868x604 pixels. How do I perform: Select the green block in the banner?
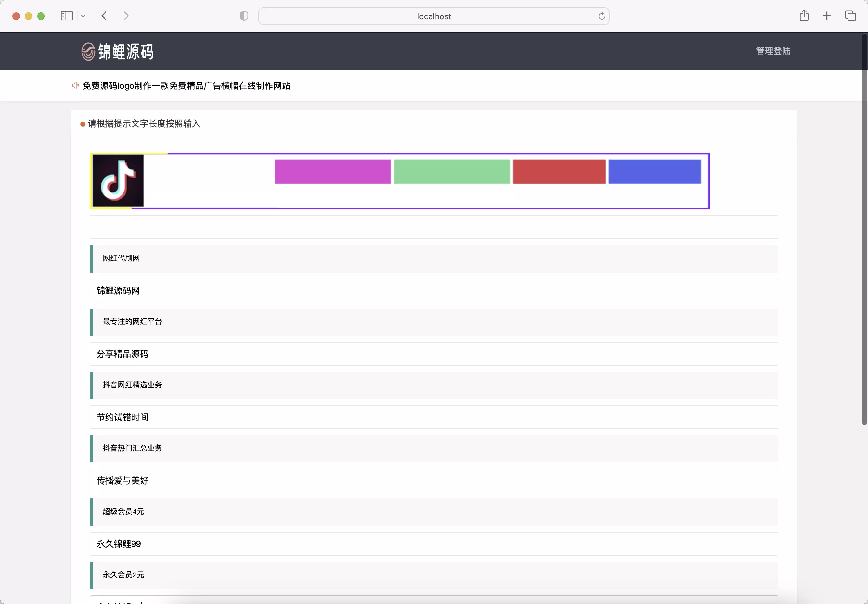tap(452, 172)
